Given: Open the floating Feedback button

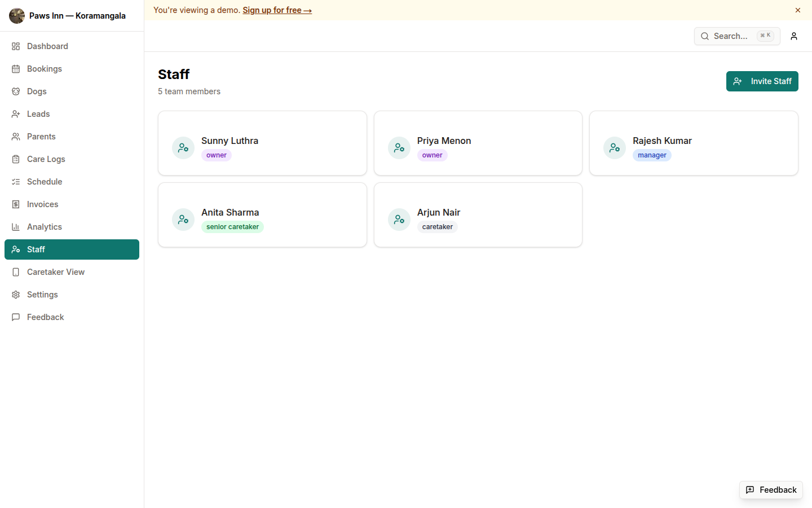Looking at the screenshot, I should pyautogui.click(x=771, y=490).
